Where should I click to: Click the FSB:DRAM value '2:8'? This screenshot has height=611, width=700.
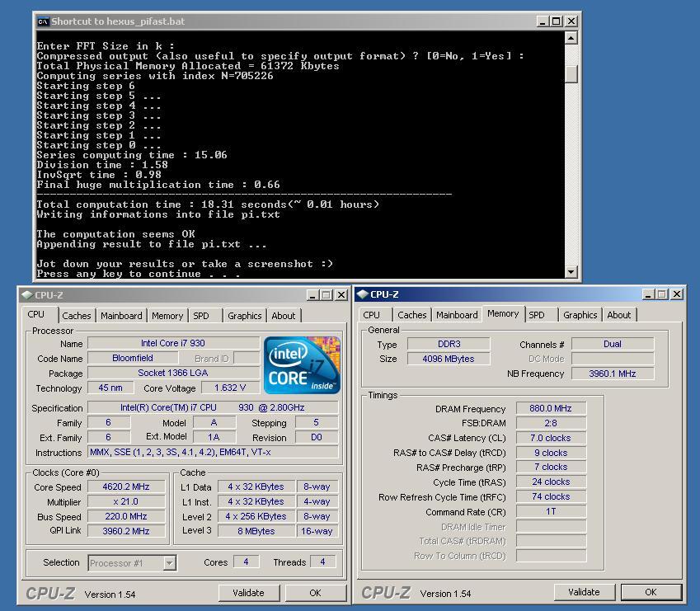551,423
